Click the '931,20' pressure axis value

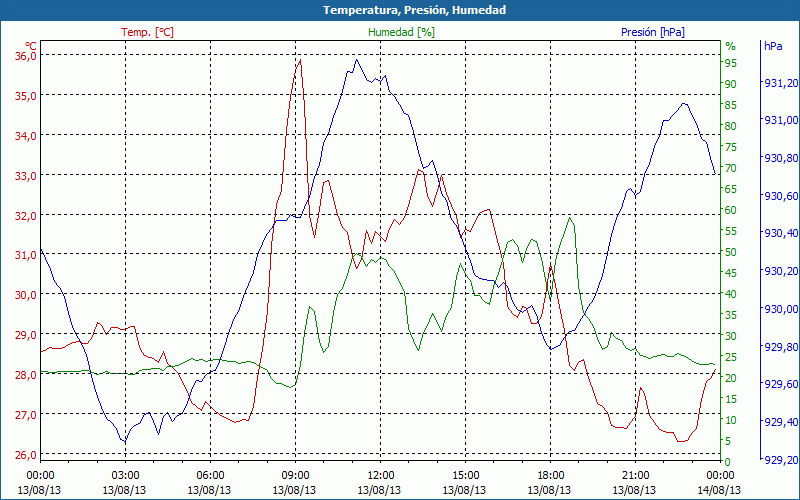(781, 83)
